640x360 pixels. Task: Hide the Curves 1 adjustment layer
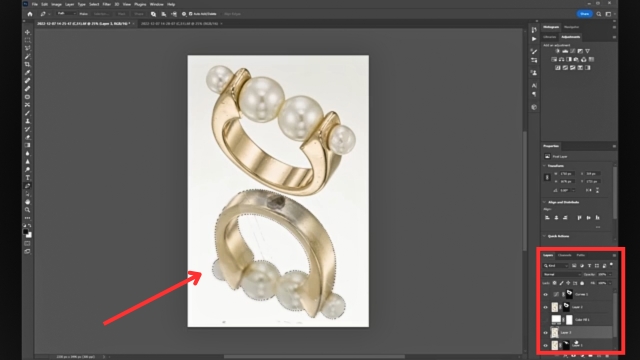coord(546,294)
